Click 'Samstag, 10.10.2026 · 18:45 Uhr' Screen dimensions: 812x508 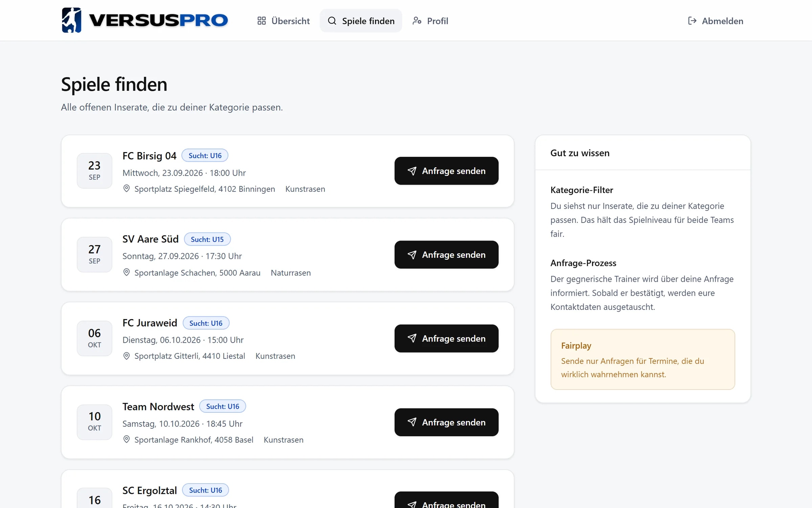pyautogui.click(x=182, y=424)
